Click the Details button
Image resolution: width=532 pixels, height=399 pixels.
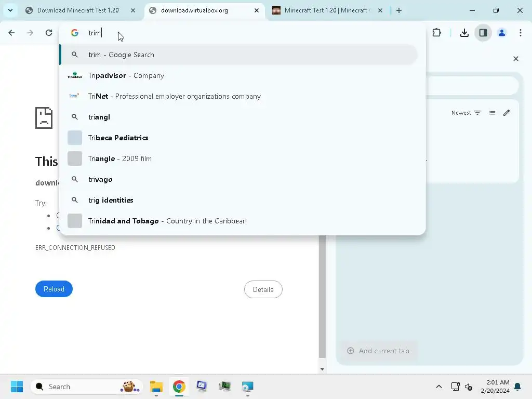tap(263, 289)
